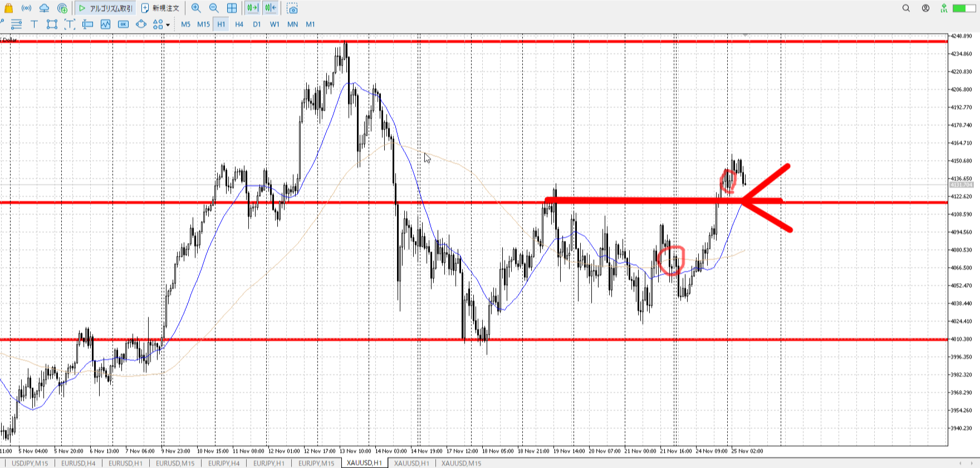Take a chart screenshot with camera icon

(292, 8)
